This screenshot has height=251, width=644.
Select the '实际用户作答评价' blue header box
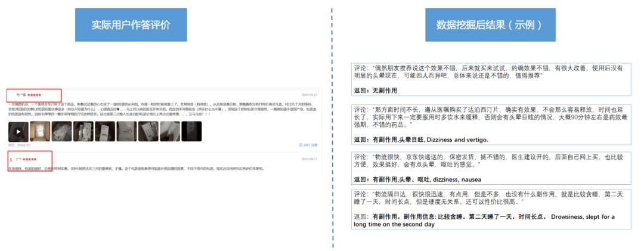[131, 24]
